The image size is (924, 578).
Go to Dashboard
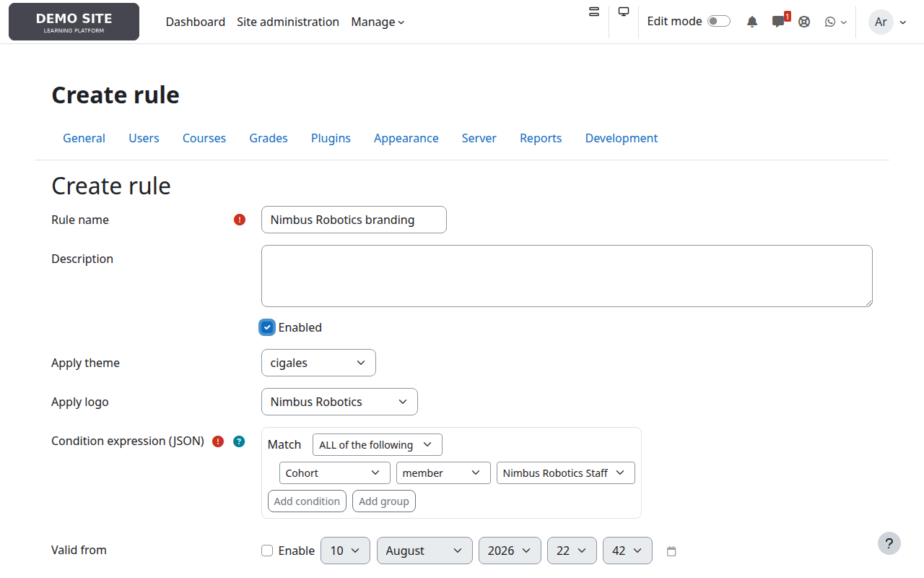(x=196, y=22)
